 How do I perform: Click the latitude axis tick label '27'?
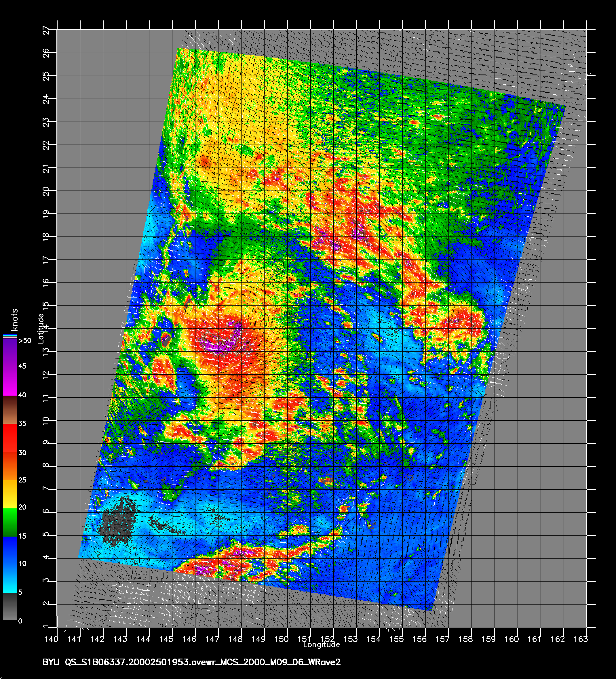tap(46, 31)
